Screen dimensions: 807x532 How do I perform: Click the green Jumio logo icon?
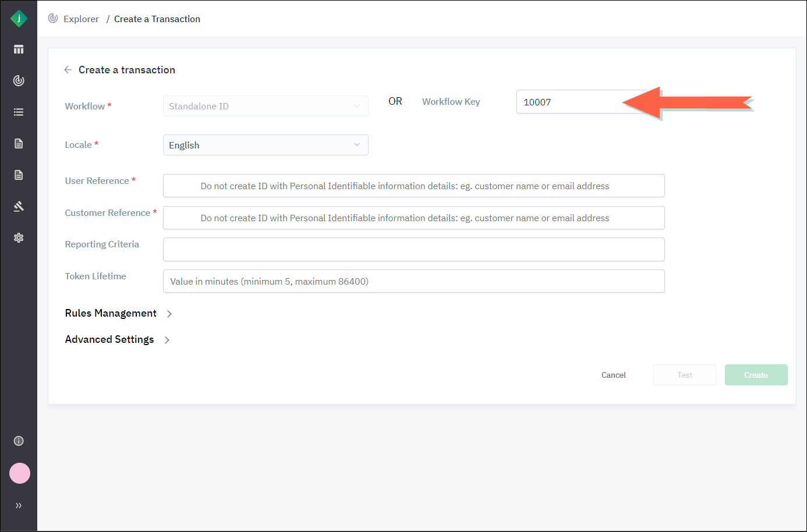coord(19,19)
